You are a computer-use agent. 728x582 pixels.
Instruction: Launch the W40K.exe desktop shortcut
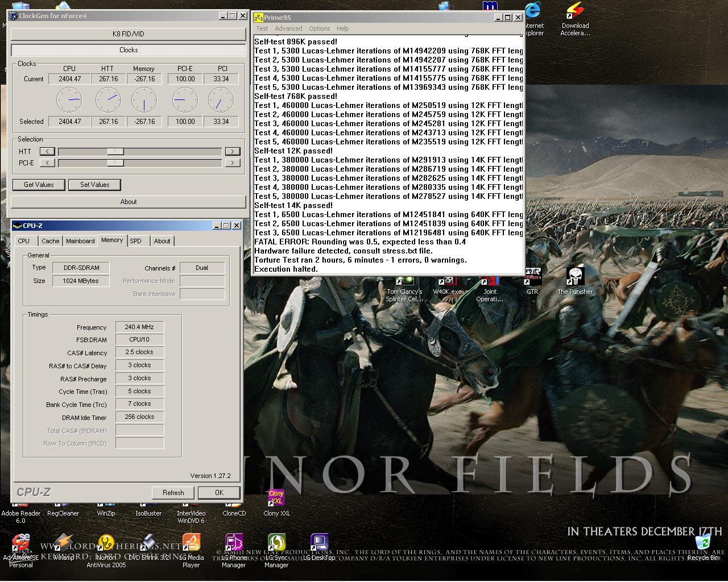[x=448, y=285]
